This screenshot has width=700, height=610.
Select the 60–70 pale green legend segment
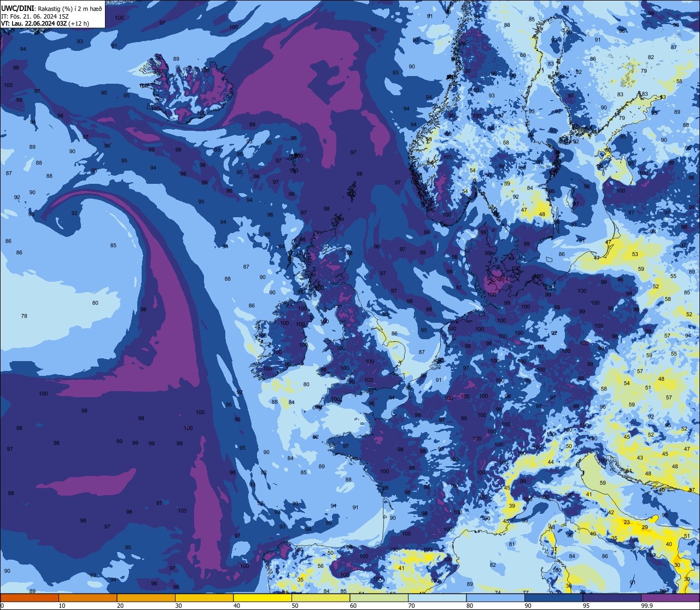pos(378,597)
